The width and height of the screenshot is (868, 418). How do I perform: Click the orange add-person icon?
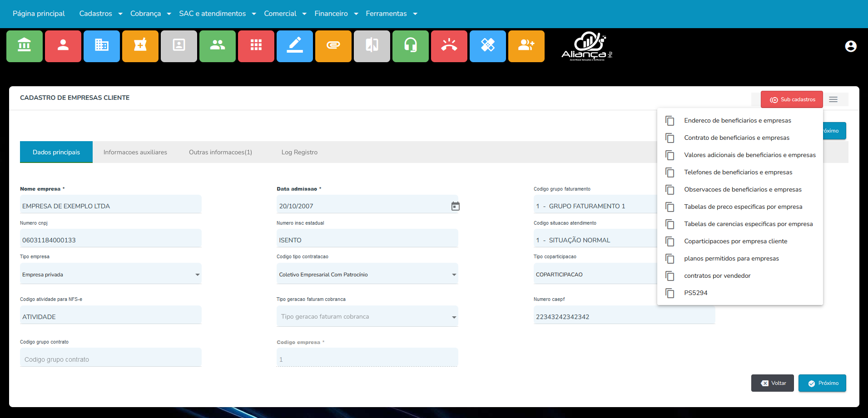[526, 46]
